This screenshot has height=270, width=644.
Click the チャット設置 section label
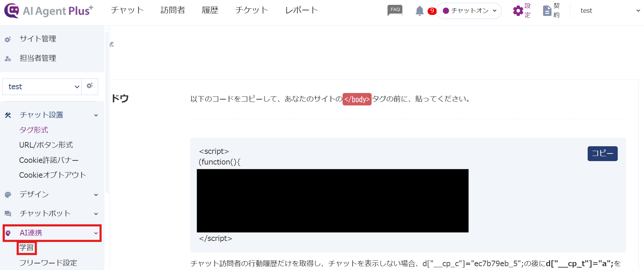point(41,115)
